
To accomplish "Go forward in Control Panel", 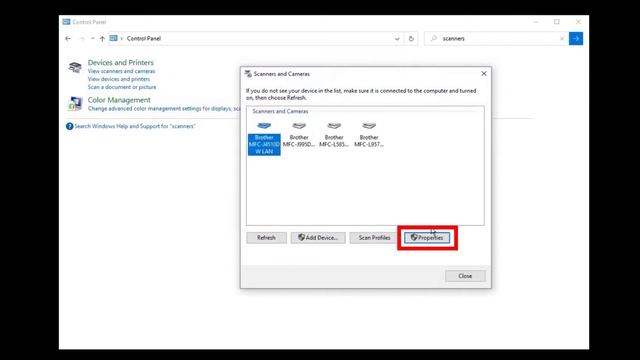I will (x=82, y=38).
